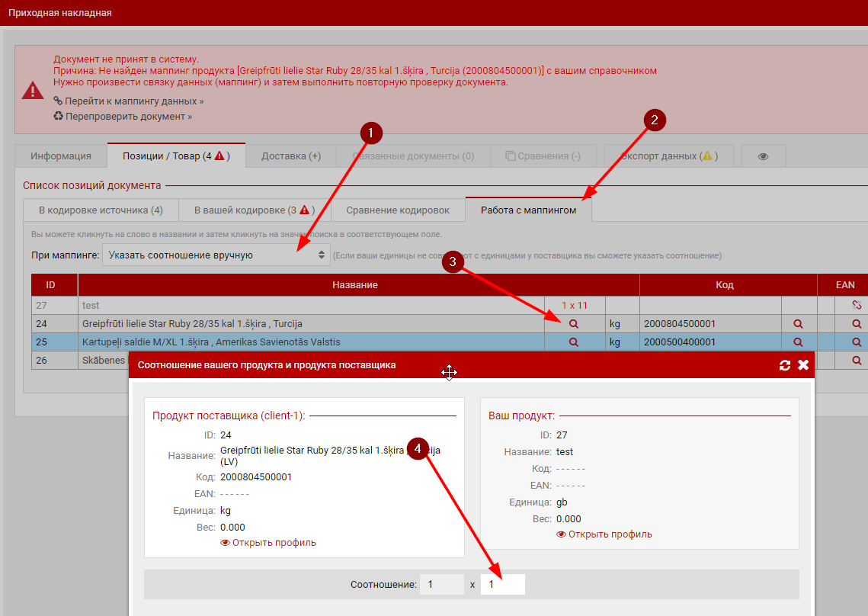The width and height of the screenshot is (868, 616).
Task: Click the Перейти к маппингу данных link
Action: [x=133, y=101]
